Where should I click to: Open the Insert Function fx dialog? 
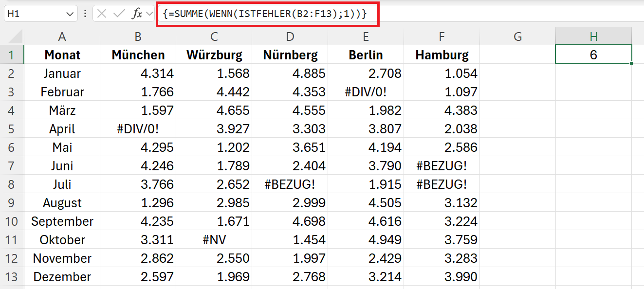(x=137, y=14)
